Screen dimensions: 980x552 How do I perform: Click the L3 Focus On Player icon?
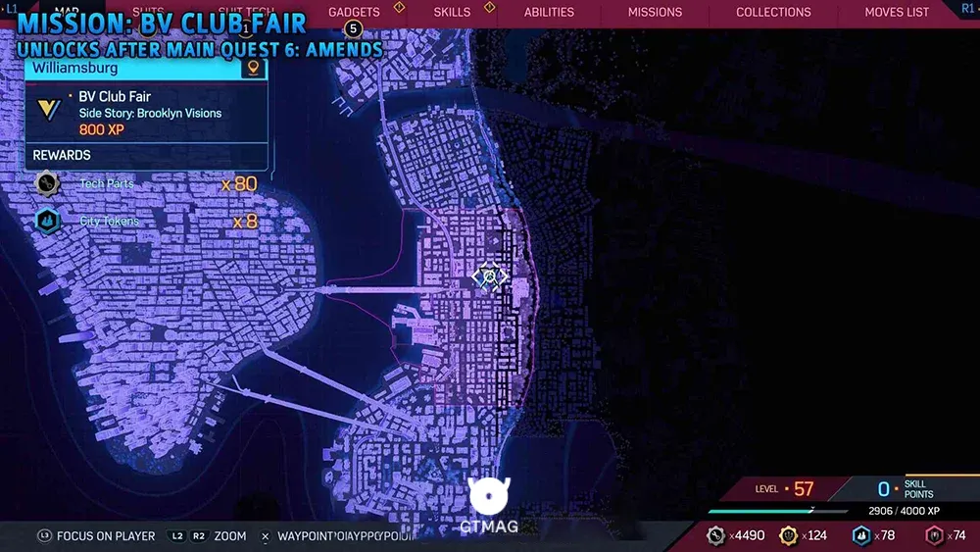(x=44, y=536)
